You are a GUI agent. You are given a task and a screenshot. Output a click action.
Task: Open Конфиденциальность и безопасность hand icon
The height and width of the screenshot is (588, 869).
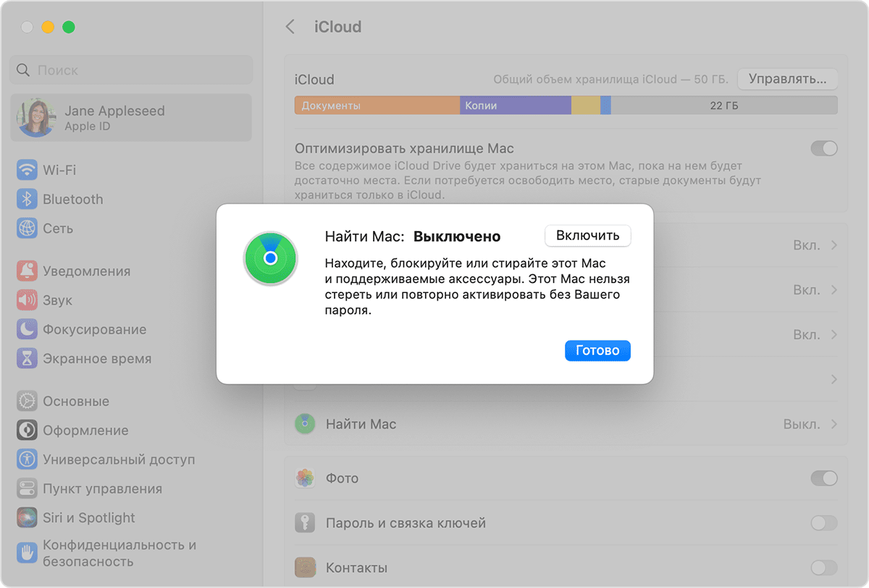(27, 553)
